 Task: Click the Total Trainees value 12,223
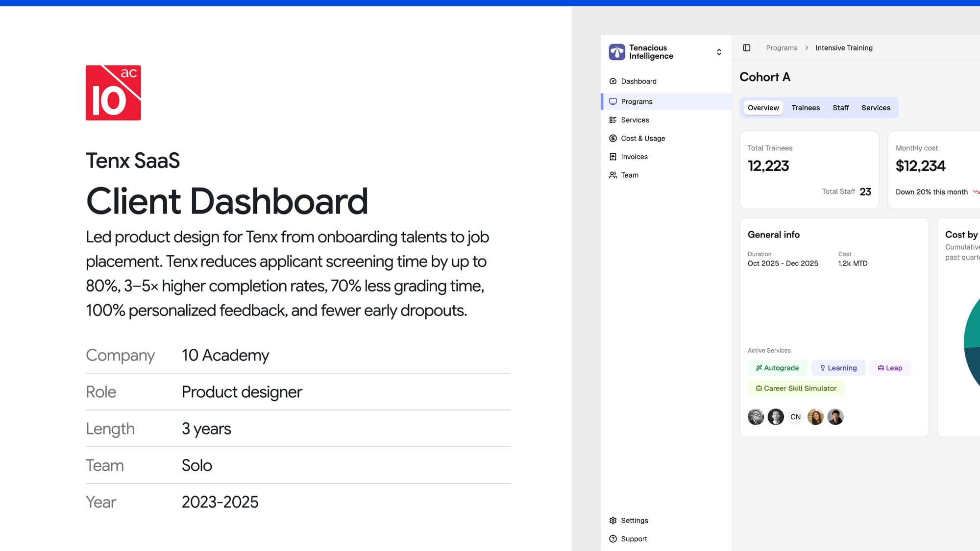coord(768,166)
